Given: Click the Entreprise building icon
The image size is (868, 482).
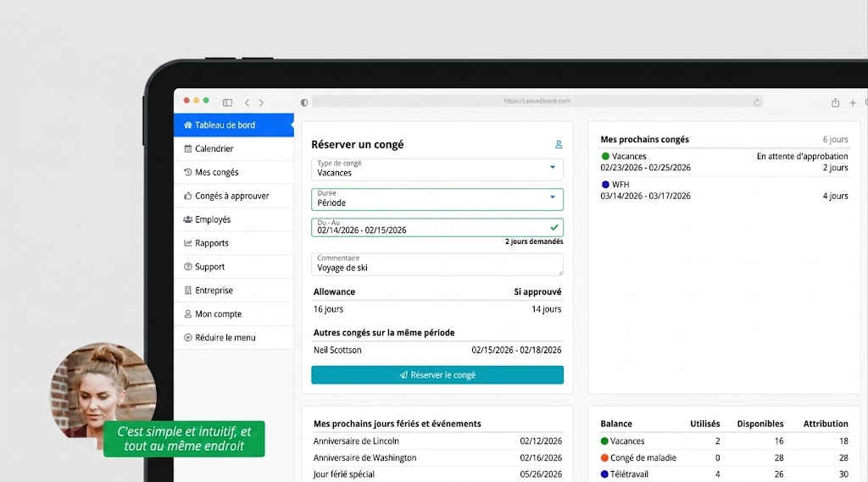Looking at the screenshot, I should coord(187,290).
